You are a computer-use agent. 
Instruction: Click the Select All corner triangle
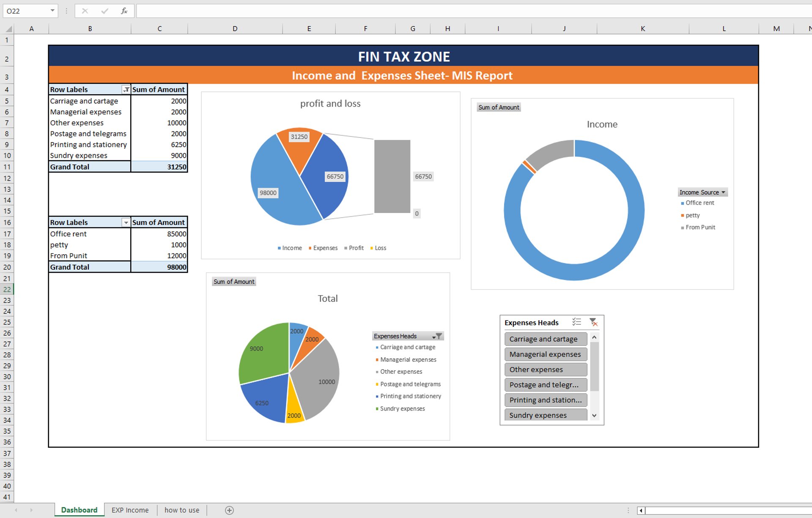pos(8,29)
